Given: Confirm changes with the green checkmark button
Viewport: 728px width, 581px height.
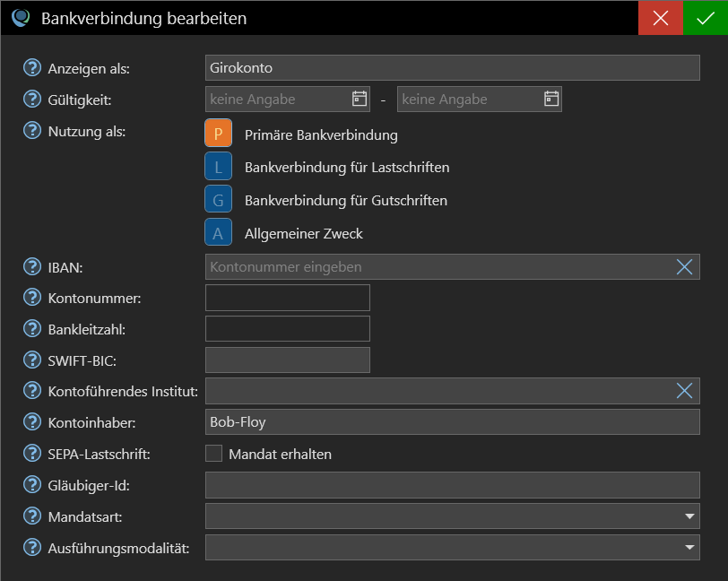Looking at the screenshot, I should pyautogui.click(x=706, y=18).
